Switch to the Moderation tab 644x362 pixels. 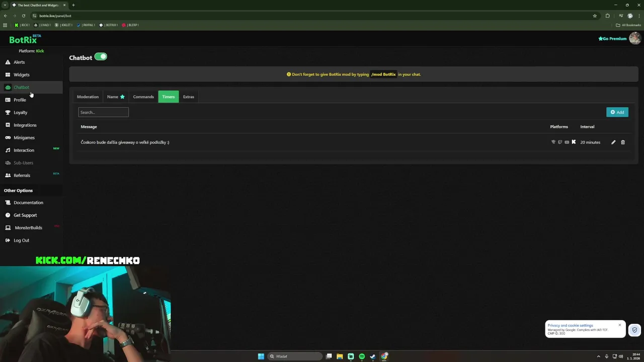pos(88,97)
